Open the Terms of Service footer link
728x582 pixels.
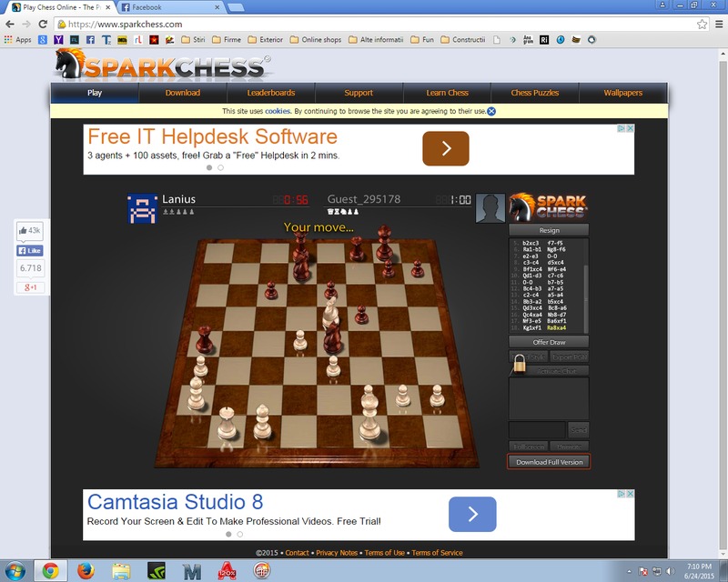pyautogui.click(x=437, y=553)
